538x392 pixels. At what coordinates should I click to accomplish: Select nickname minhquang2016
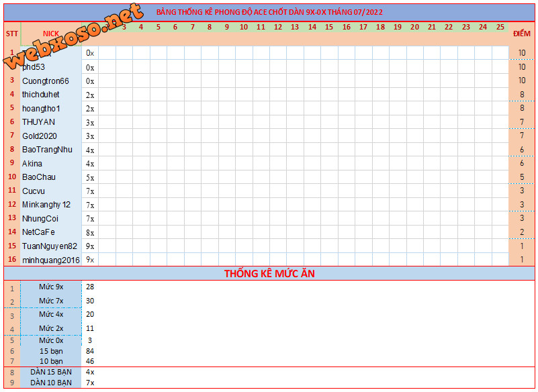pyautogui.click(x=51, y=260)
